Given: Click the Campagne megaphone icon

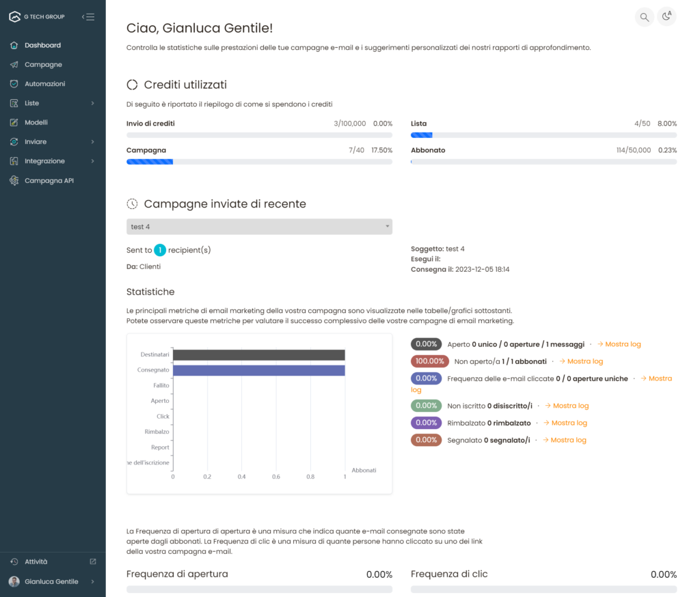Looking at the screenshot, I should (x=13, y=64).
